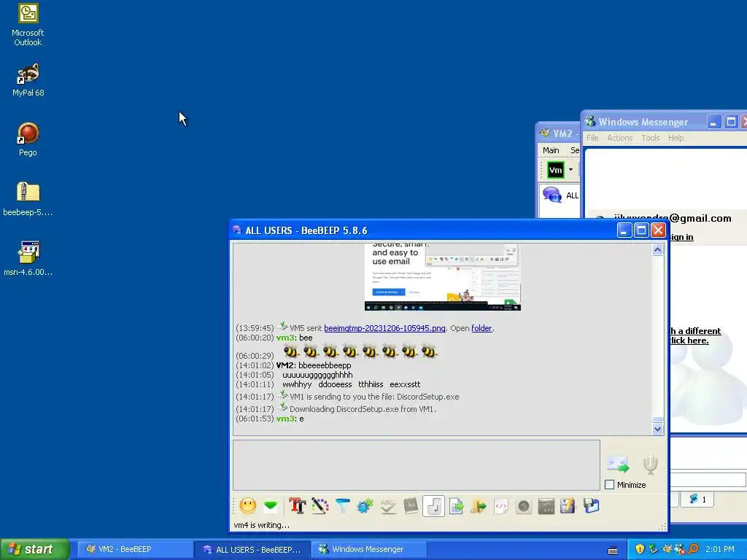Open Microsoft Outlook desktop icon

click(28, 25)
